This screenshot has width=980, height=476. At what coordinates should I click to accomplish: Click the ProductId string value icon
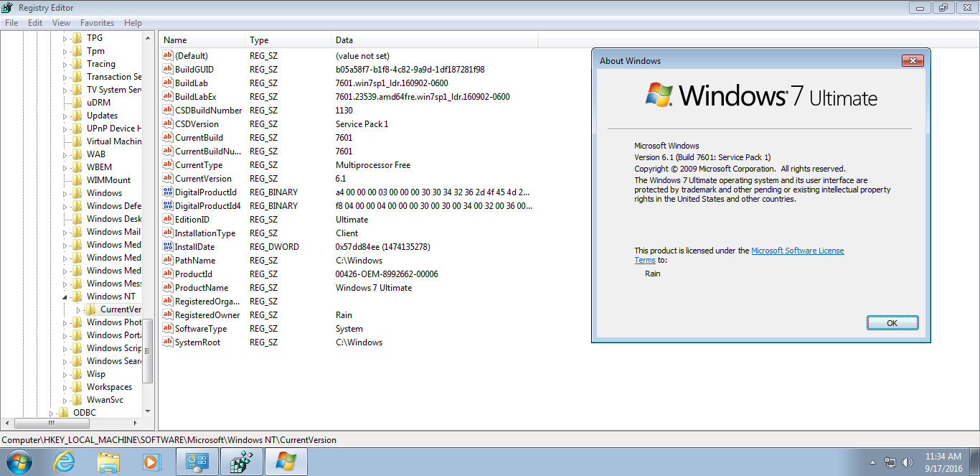(168, 274)
